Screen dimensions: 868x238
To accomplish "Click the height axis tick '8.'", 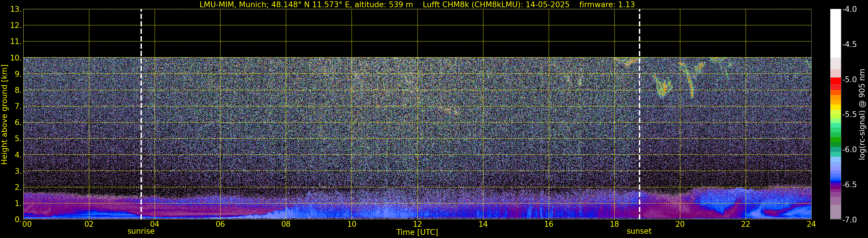I will click(x=18, y=90).
